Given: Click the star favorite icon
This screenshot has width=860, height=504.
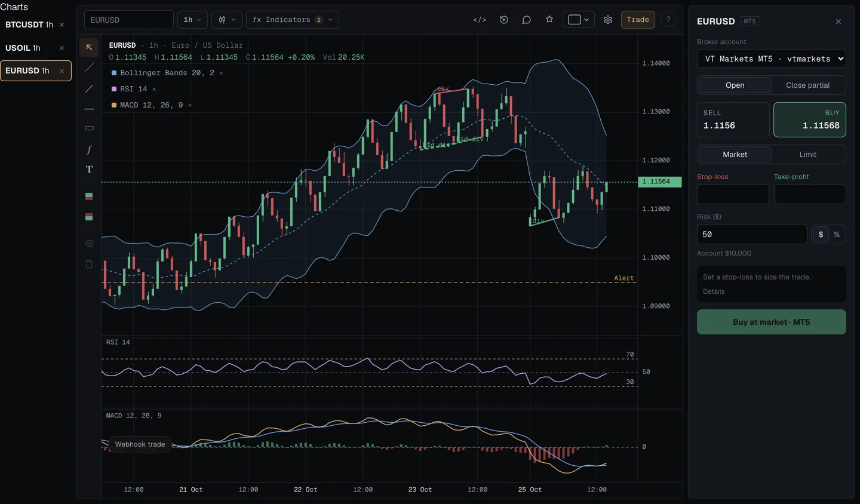Looking at the screenshot, I should 549,20.
